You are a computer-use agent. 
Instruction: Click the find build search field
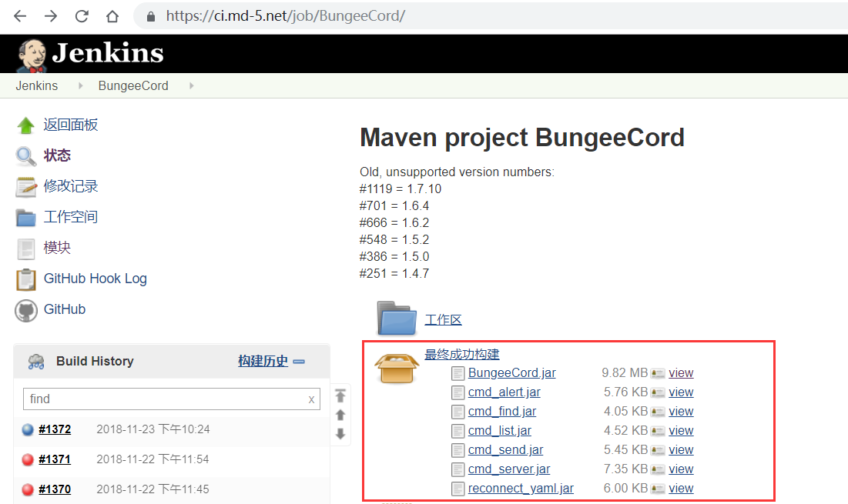pos(172,399)
